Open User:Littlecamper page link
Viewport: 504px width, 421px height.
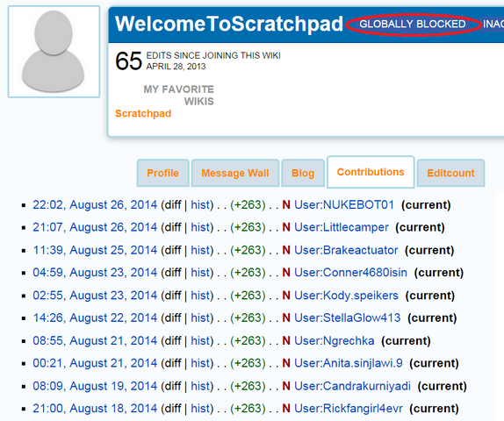[x=342, y=227]
